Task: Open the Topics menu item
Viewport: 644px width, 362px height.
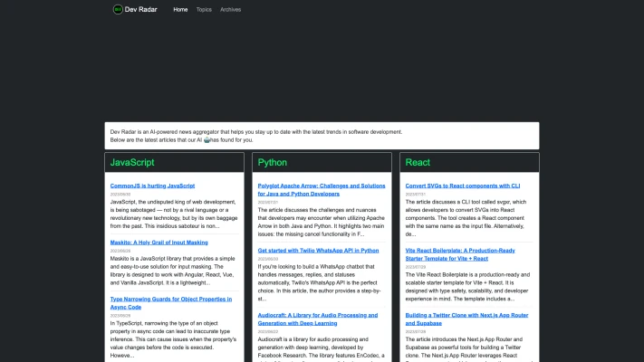Action: coord(204,9)
